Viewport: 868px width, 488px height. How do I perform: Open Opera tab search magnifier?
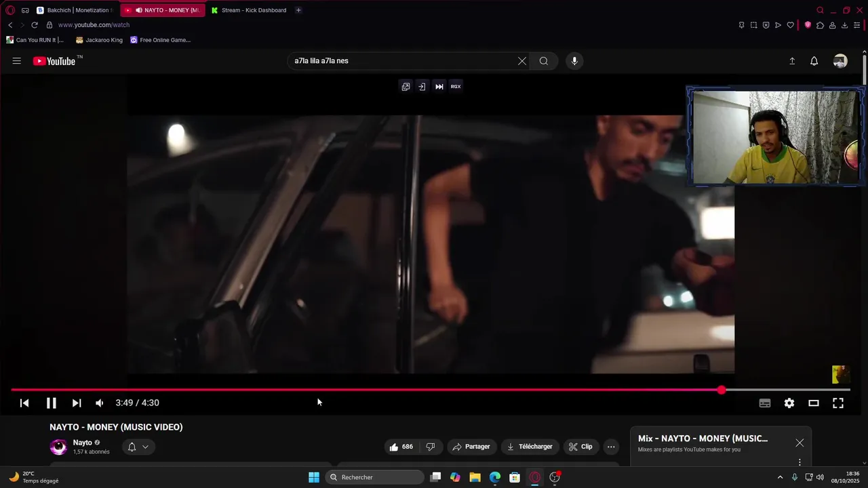tap(820, 10)
